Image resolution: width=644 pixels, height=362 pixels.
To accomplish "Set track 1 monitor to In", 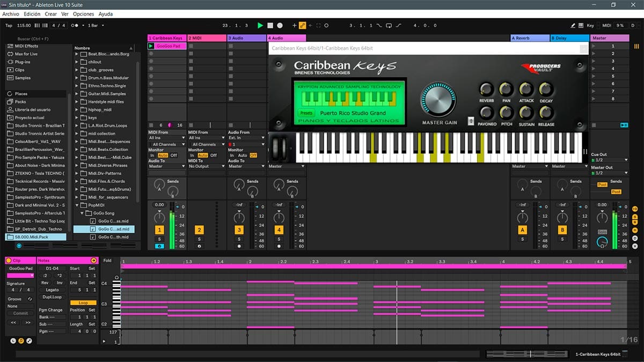I will [x=152, y=156].
